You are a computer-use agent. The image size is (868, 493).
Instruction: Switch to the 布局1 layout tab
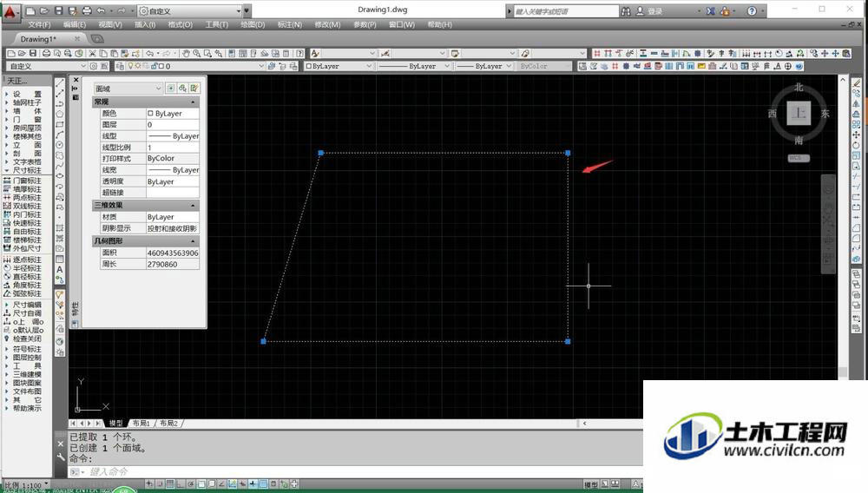(x=141, y=424)
